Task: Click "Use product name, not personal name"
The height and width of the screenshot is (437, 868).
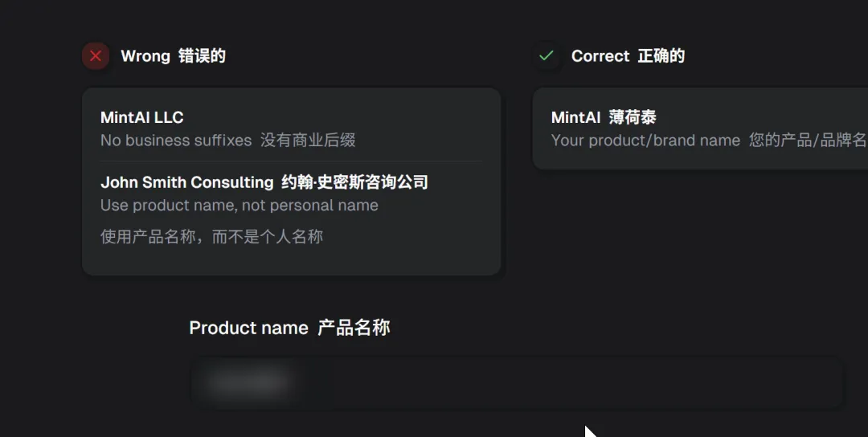Action: coord(240,205)
